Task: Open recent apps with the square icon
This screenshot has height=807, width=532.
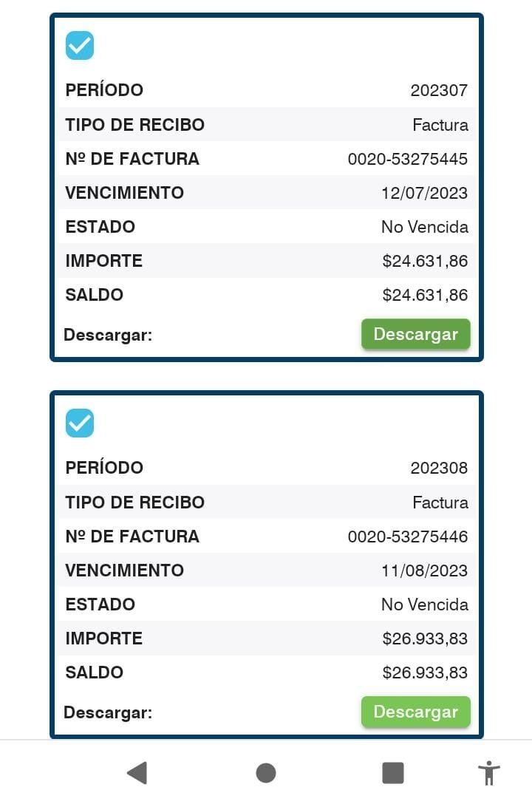Action: pyautogui.click(x=393, y=772)
